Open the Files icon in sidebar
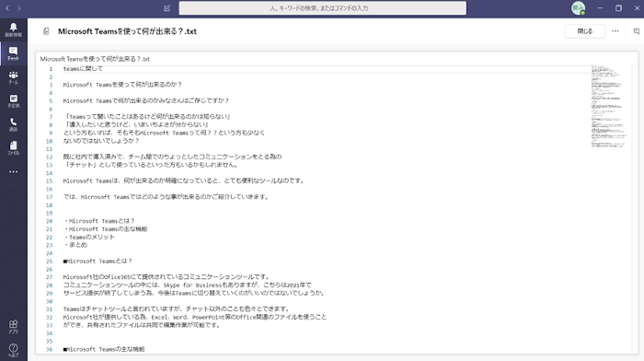Screen dimensions: 644x361 point(13,148)
